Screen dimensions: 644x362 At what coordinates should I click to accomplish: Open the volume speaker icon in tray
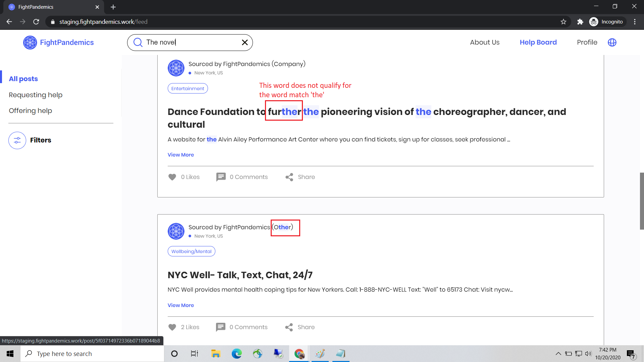click(x=588, y=354)
